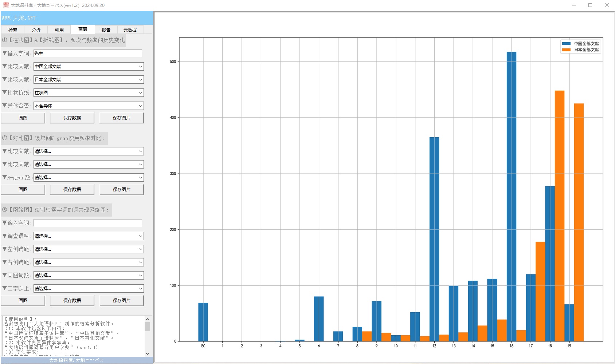
Task: Click the app icon in title bar
Action: point(6,5)
